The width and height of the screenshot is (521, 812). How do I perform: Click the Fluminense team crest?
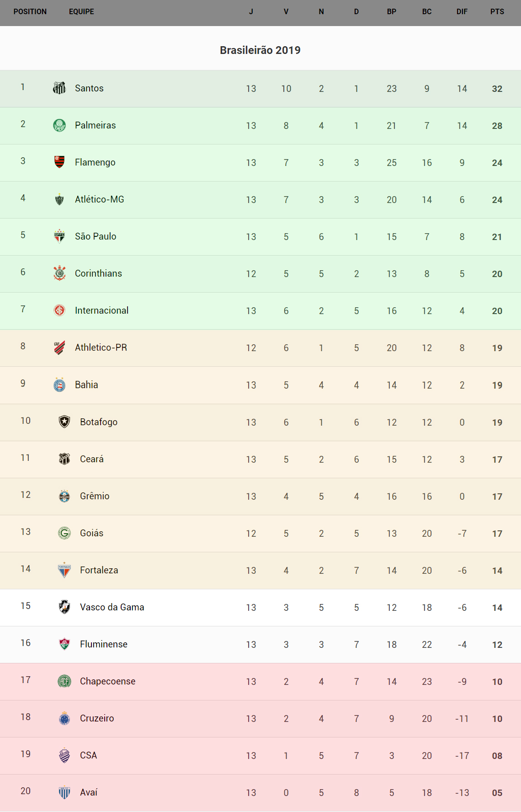pos(64,644)
